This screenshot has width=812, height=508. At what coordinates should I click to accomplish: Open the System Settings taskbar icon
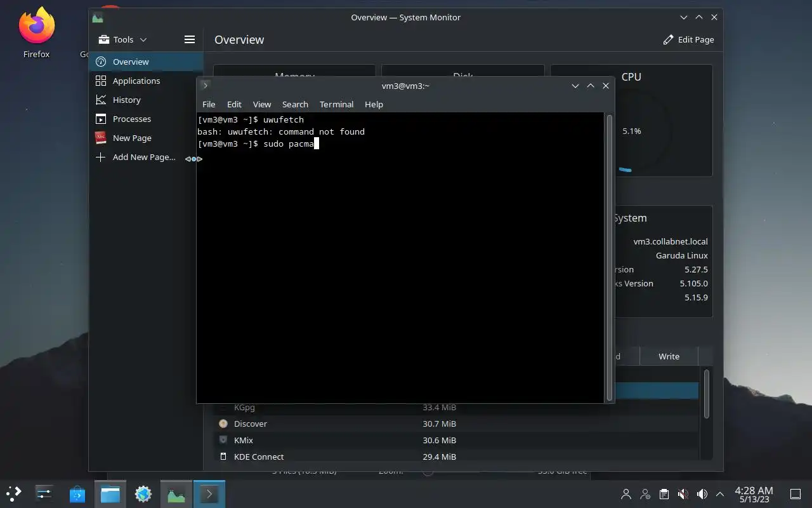44,493
